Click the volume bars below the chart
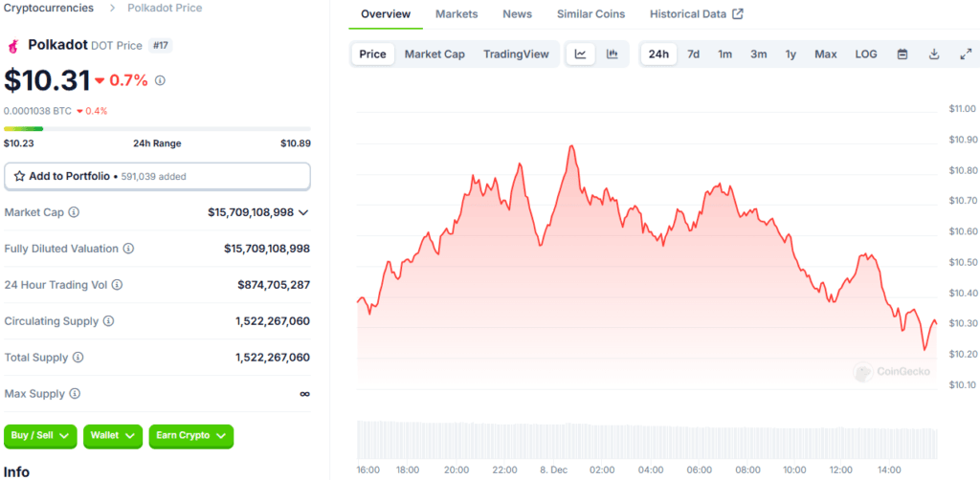Image resolution: width=980 pixels, height=480 pixels. (x=647, y=440)
